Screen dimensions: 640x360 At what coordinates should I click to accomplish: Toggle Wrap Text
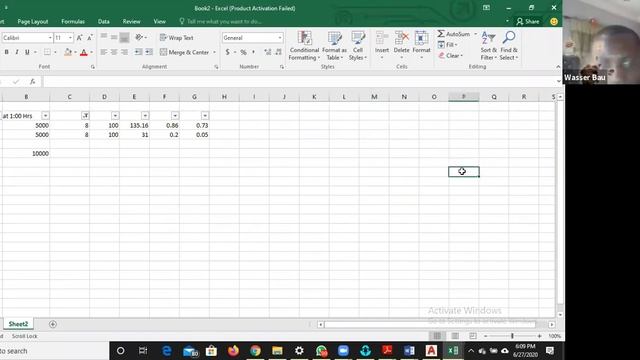[176, 38]
